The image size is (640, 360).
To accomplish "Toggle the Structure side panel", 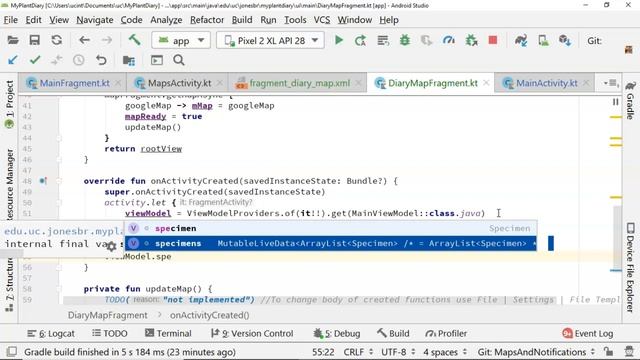I will [x=9, y=285].
